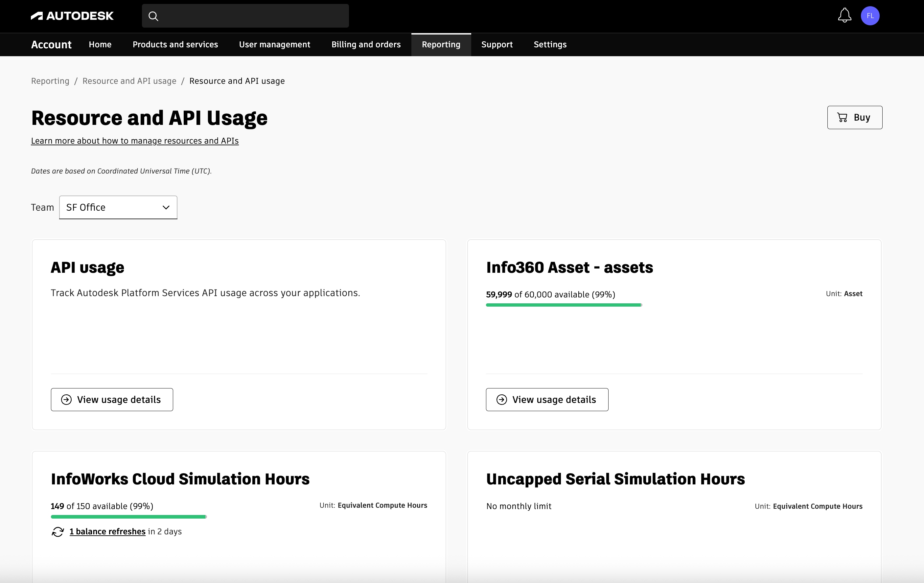Click the Reporting breadcrumb link
Image resolution: width=924 pixels, height=583 pixels.
pyautogui.click(x=50, y=81)
